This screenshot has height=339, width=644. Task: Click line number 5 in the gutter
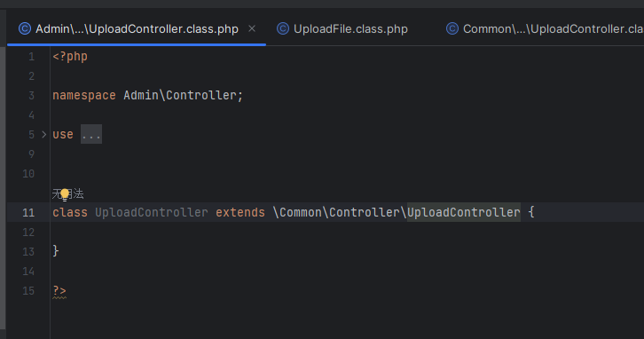click(31, 134)
